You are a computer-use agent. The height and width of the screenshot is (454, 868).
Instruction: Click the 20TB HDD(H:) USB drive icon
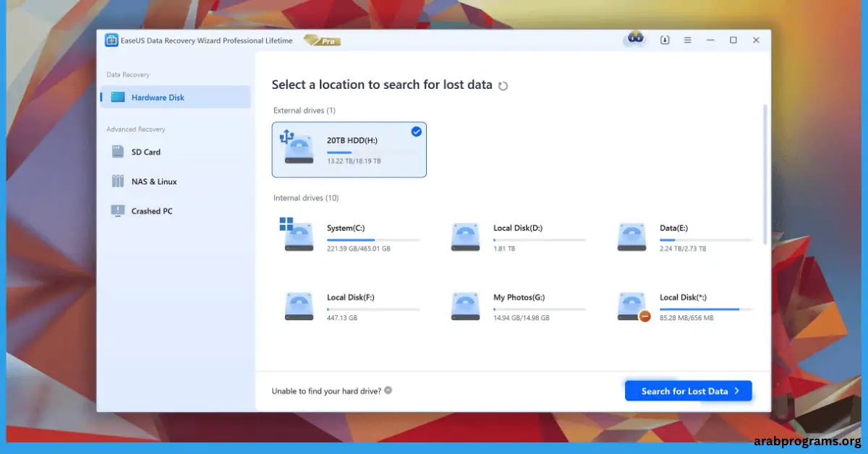point(297,147)
